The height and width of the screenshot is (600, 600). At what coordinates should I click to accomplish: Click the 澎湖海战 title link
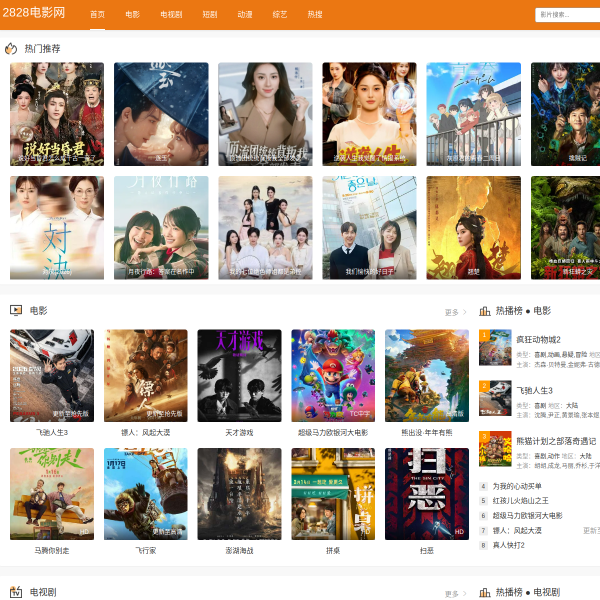point(239,551)
